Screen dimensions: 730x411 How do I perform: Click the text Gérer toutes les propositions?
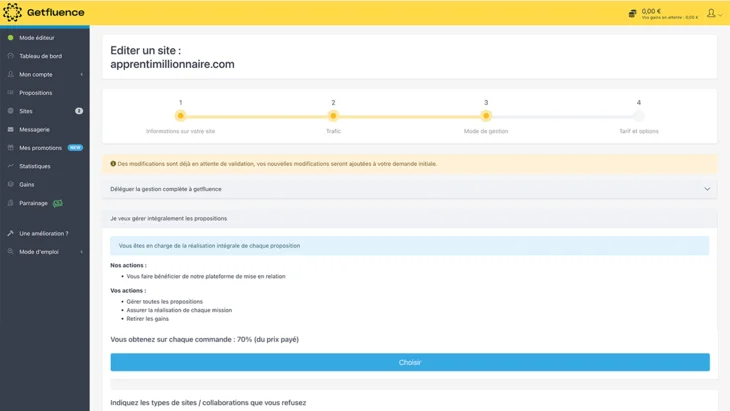(164, 302)
